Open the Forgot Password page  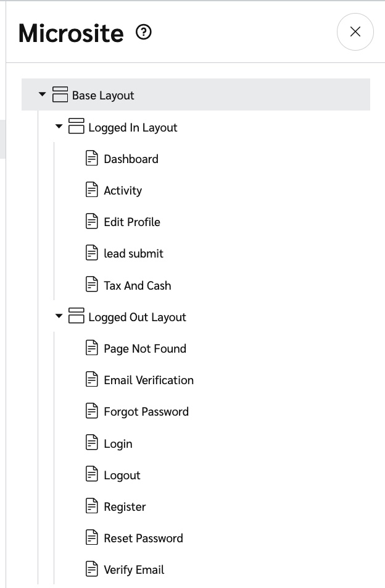click(x=146, y=411)
